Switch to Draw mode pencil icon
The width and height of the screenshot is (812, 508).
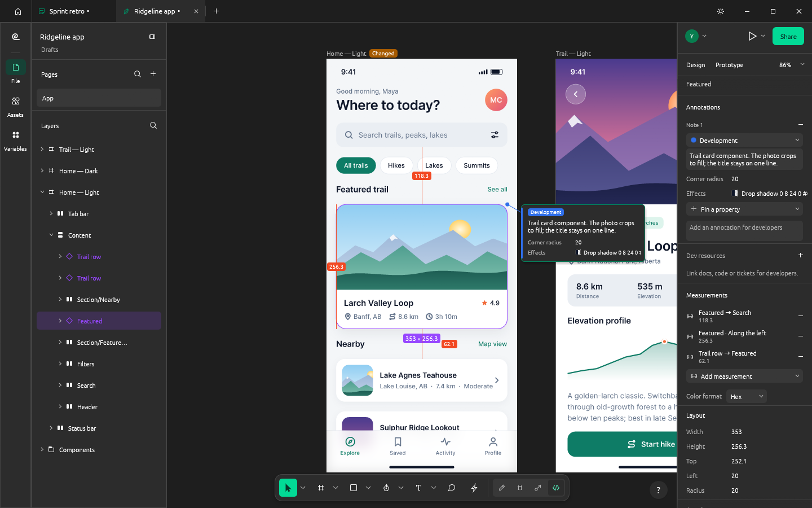tap(502, 488)
